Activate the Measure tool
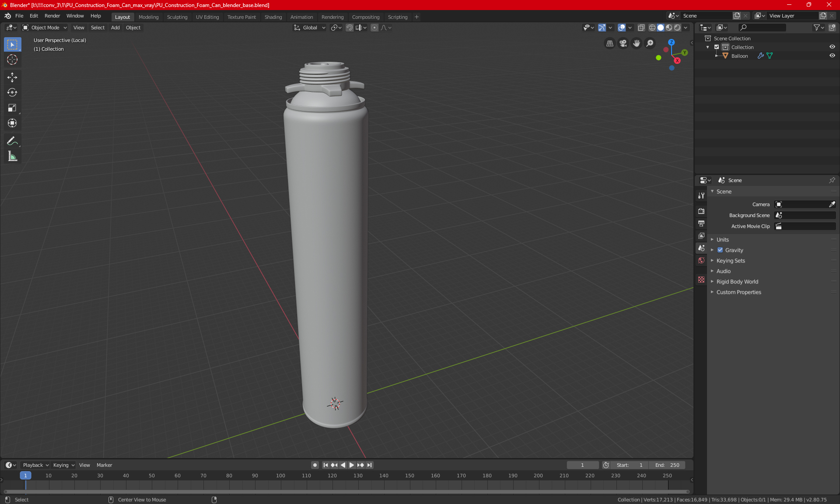 pos(12,157)
